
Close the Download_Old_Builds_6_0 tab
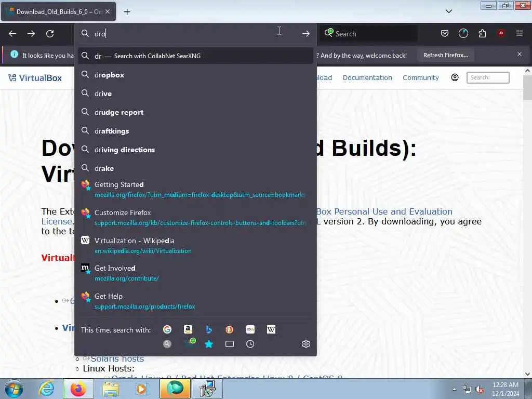point(108,11)
